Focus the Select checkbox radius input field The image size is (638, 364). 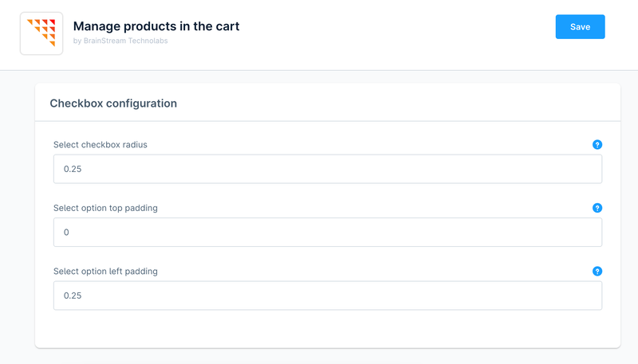coord(327,169)
